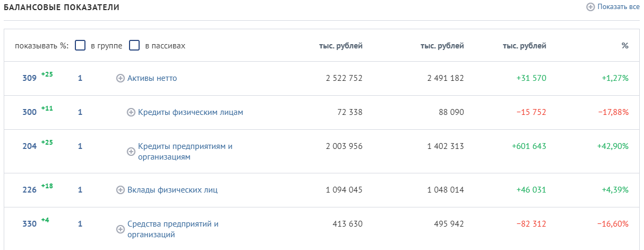Click the % column header
644x250 pixels.
point(625,46)
